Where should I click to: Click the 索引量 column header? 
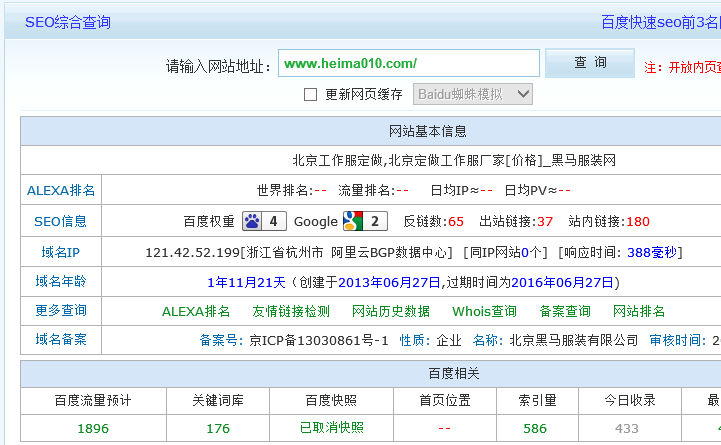(538, 400)
